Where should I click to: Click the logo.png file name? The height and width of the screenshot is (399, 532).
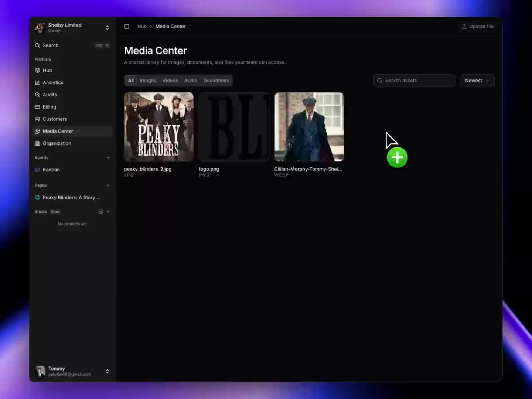pos(209,169)
